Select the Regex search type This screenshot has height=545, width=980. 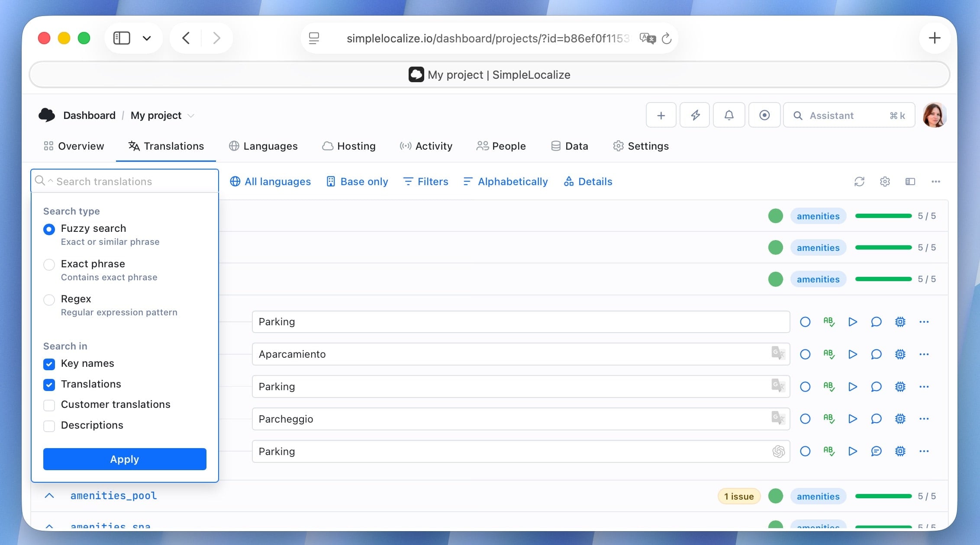click(49, 300)
